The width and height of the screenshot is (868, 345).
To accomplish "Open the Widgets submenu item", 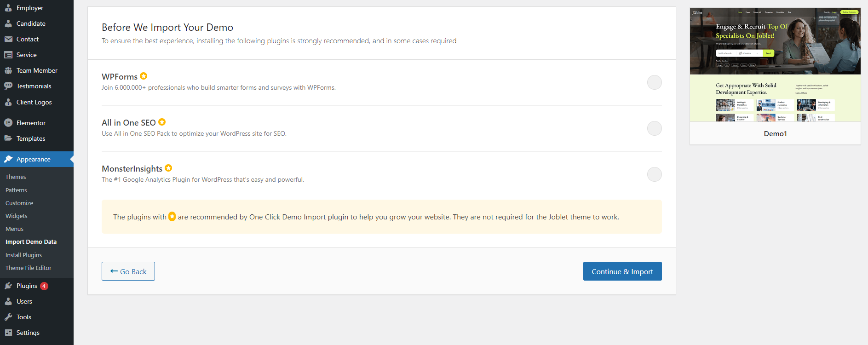I will click(17, 216).
